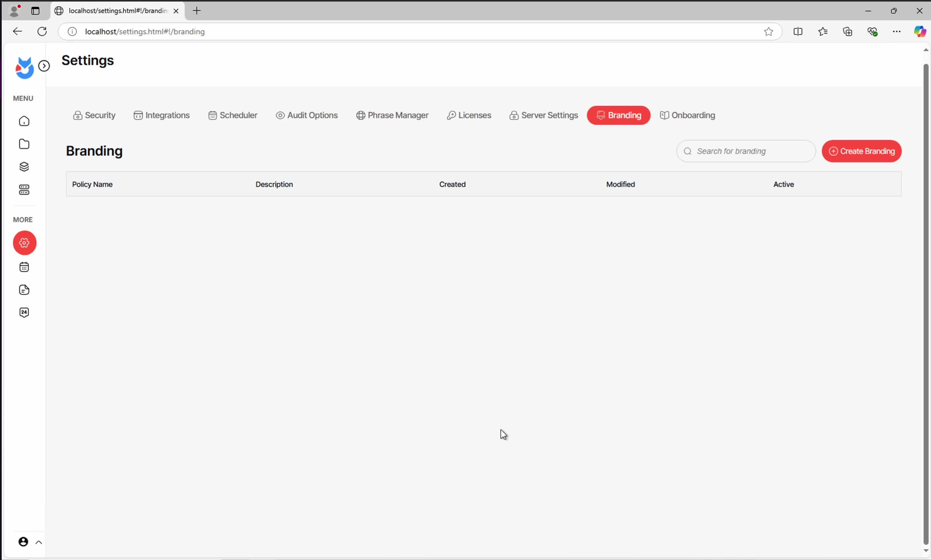931x560 pixels.
Task: Open the Phrase Manager tab
Action: pos(392,115)
